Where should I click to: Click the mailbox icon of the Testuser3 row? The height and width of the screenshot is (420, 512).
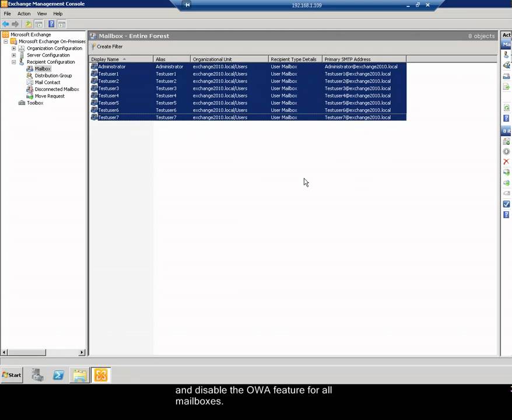point(94,88)
